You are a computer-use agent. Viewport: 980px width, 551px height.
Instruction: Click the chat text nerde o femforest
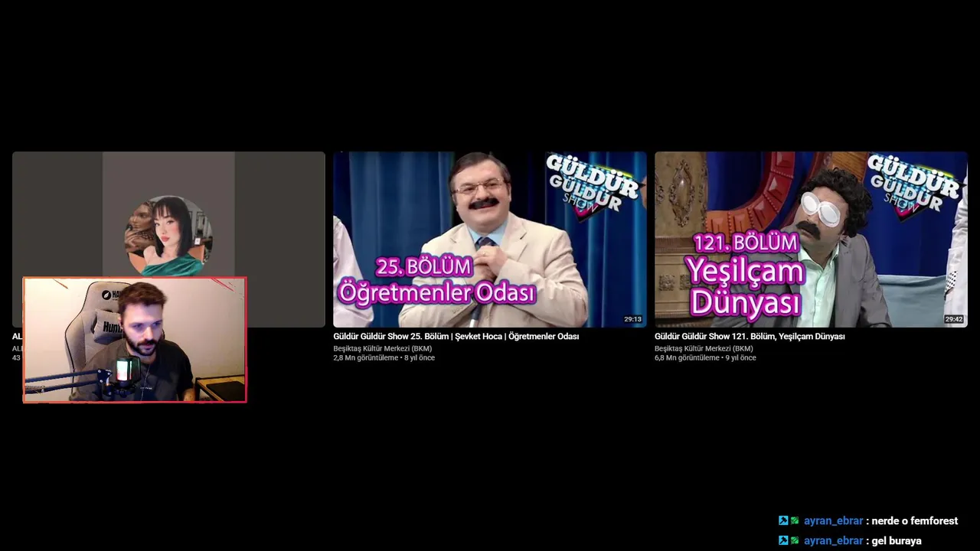(x=915, y=521)
